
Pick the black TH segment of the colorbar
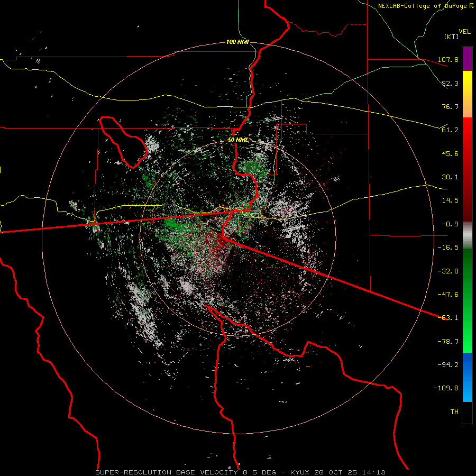pos(467,412)
